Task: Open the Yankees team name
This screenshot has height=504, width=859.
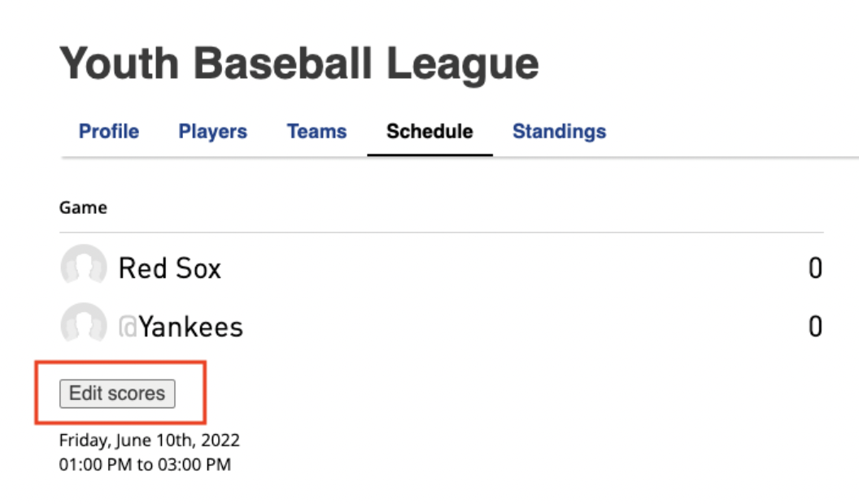Action: point(190,328)
